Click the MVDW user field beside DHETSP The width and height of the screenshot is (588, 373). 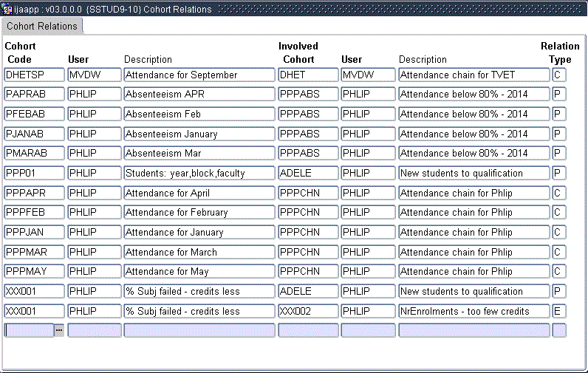[x=95, y=75]
